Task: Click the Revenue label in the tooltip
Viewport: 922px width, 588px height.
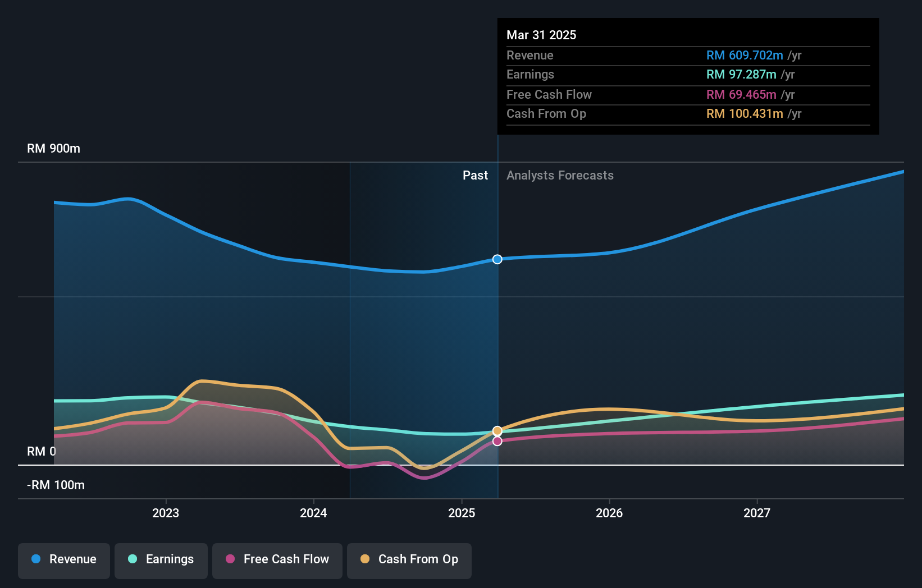Action: (530, 55)
